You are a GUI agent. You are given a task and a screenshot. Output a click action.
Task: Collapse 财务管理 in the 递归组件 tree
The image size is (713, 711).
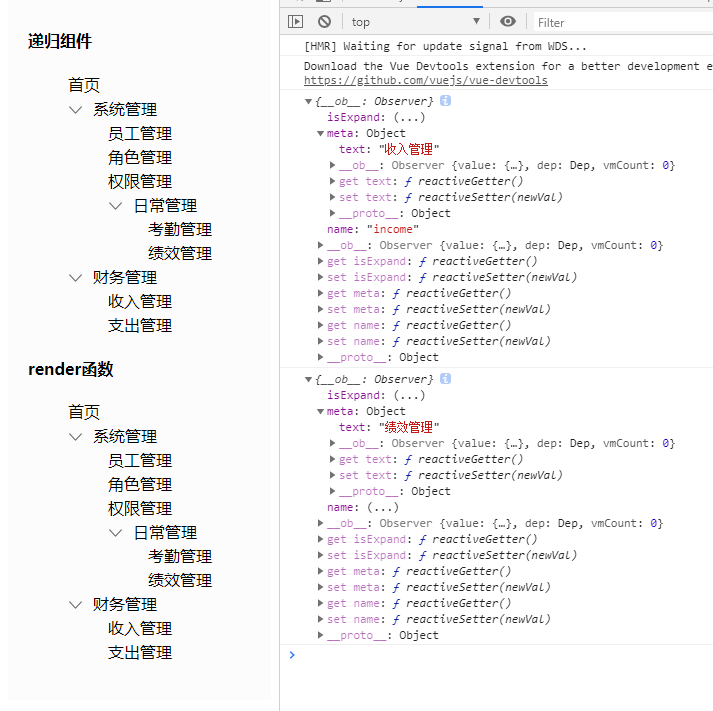coord(75,277)
